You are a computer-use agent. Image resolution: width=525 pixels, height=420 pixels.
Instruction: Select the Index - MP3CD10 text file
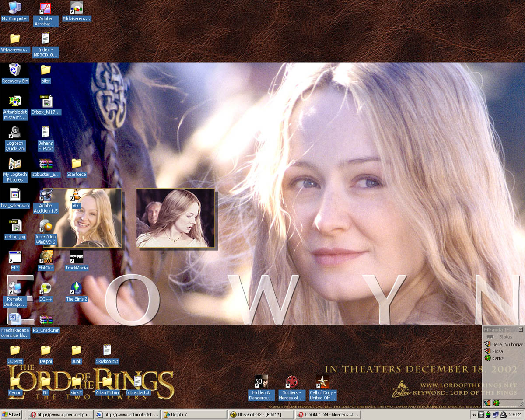point(45,45)
